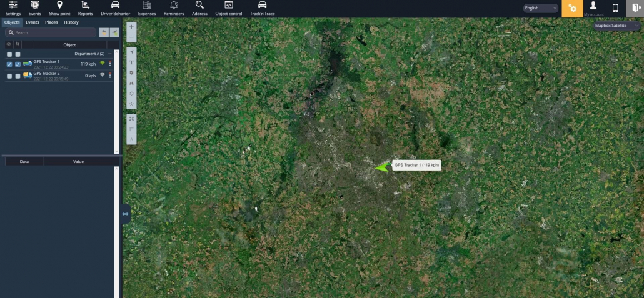Select the map ruler measure tool
The width and height of the screenshot is (644, 298).
(x=131, y=129)
